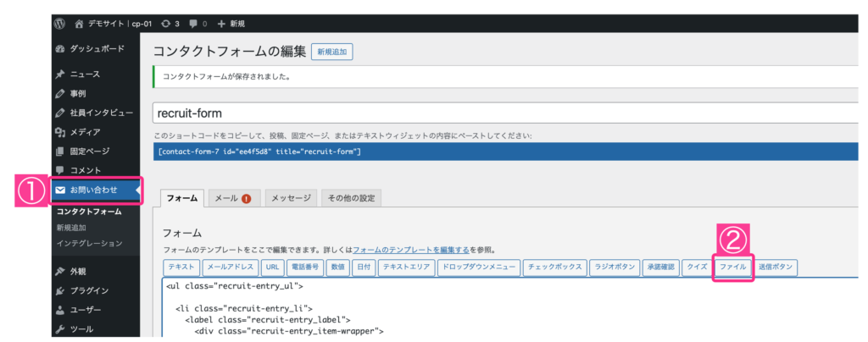Screen dimensions: 868x342
Task: Insert a クイズ form tag
Action: tap(698, 268)
